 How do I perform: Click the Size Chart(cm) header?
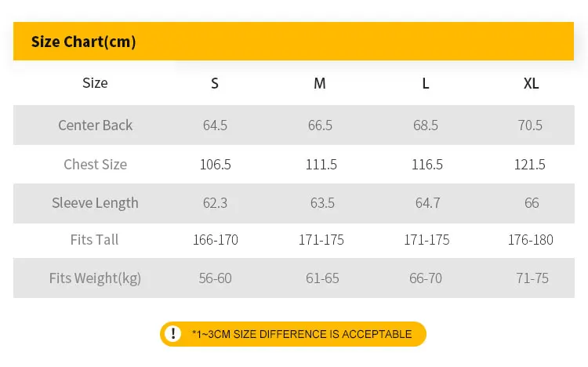83,42
